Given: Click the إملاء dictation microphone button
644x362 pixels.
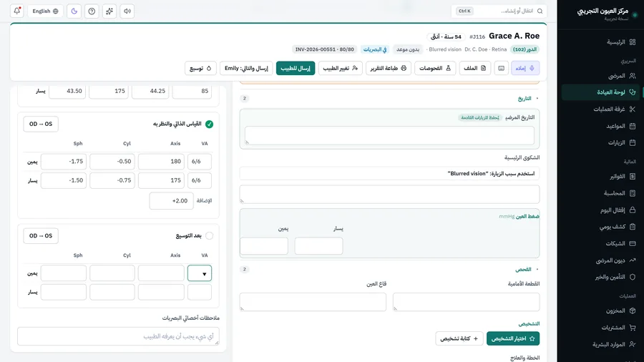Looking at the screenshot, I should [x=525, y=68].
